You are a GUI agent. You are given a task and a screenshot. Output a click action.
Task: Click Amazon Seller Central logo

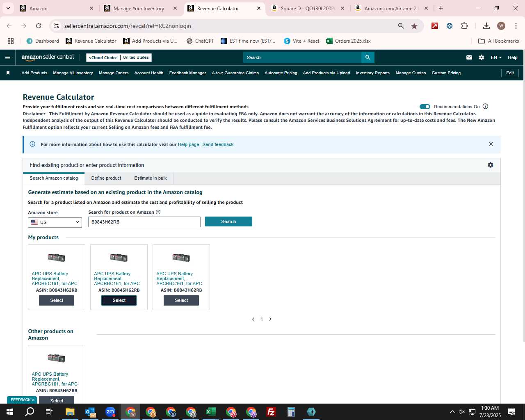48,57
